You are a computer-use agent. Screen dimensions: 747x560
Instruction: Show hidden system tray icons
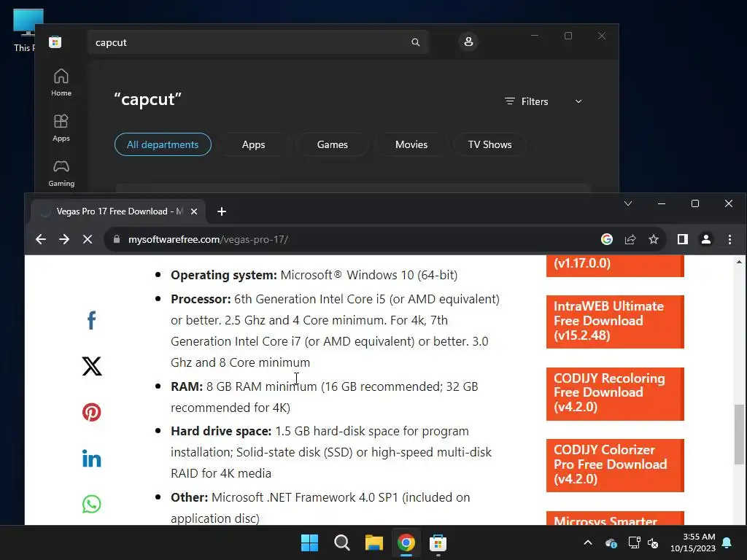588,542
